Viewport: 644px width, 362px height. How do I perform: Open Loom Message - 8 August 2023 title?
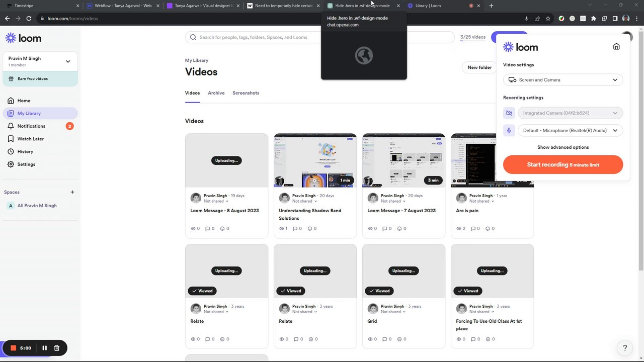224,211
